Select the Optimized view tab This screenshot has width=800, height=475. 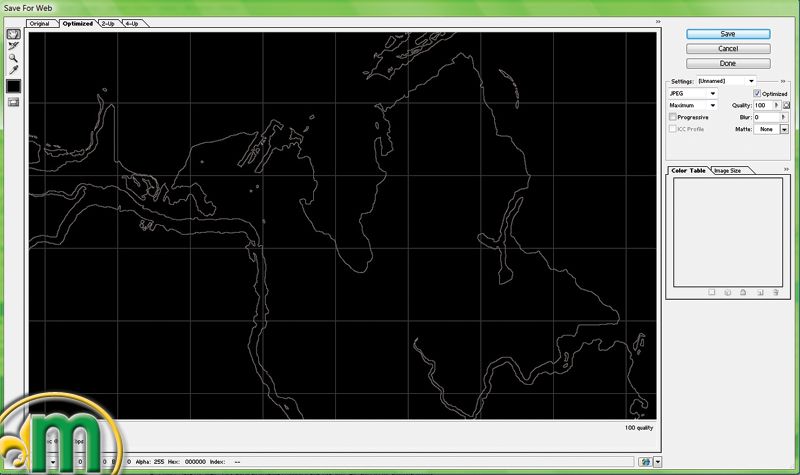pos(78,23)
